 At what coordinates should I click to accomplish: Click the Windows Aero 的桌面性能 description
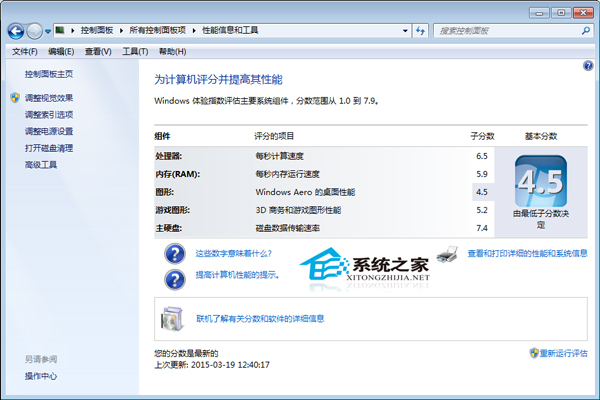point(305,192)
